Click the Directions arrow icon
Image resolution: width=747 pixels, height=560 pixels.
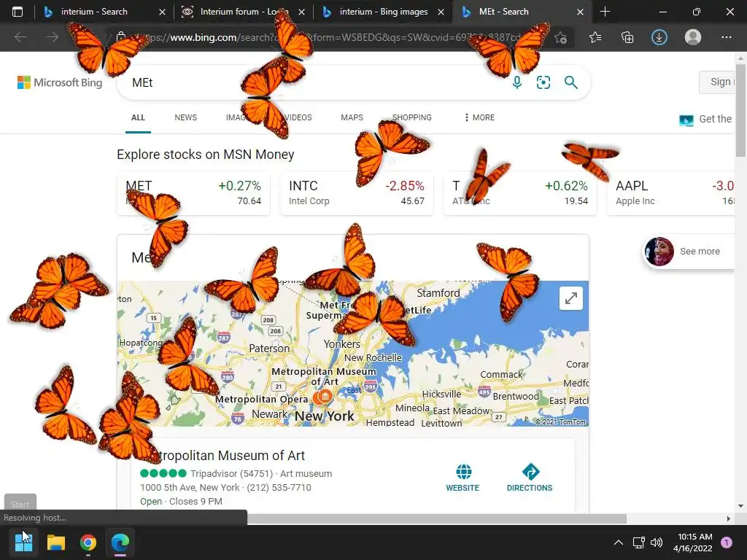click(530, 472)
